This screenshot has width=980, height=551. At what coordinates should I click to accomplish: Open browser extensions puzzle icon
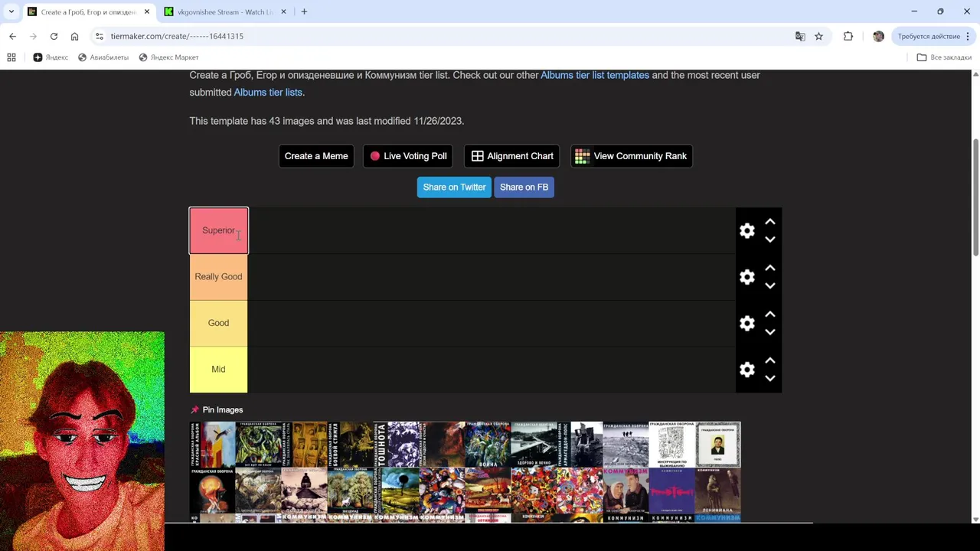tap(848, 36)
